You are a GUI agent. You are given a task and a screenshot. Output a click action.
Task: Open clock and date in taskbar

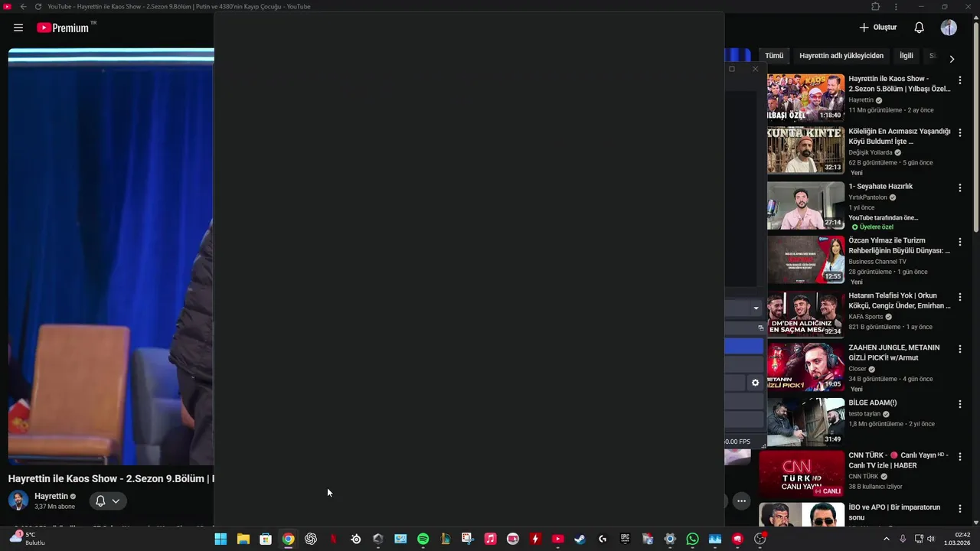click(x=957, y=539)
